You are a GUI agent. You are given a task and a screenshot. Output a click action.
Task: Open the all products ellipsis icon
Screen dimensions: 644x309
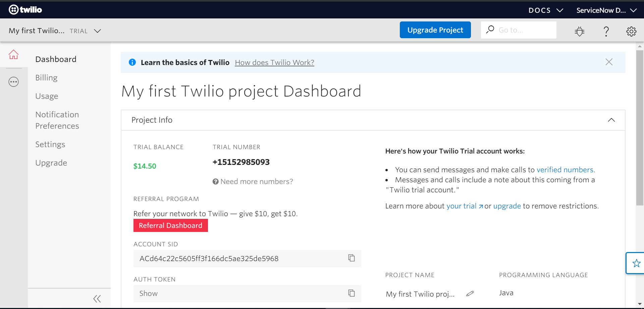click(13, 82)
